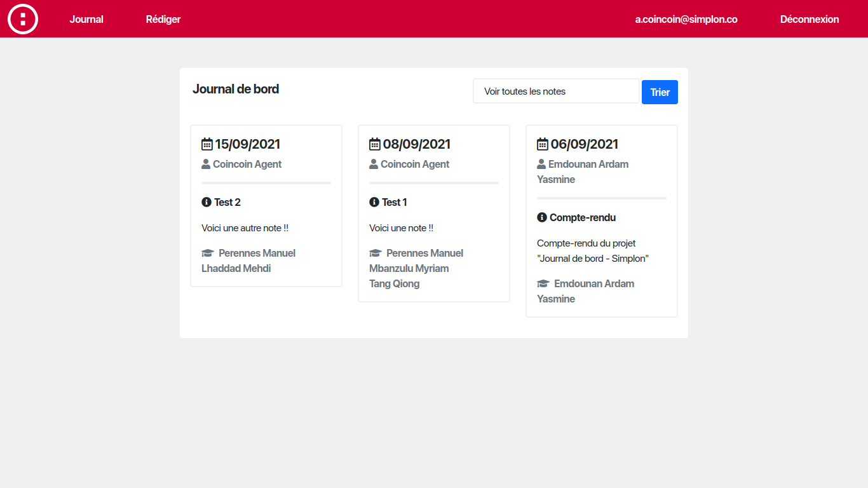Click the info icon beside Test 2
Screen dimensions: 868x488
[x=205, y=202]
